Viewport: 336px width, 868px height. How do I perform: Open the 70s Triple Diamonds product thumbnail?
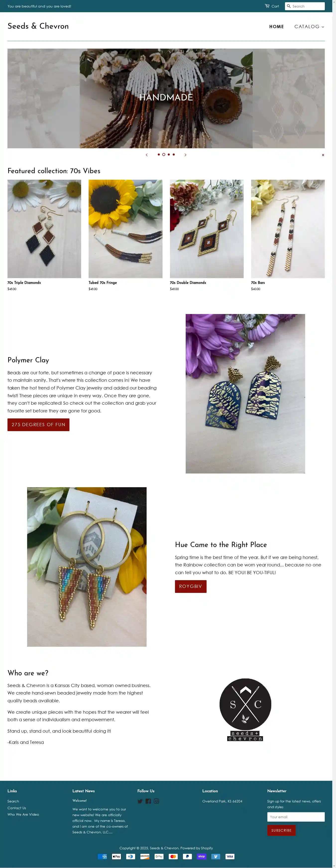pyautogui.click(x=44, y=229)
